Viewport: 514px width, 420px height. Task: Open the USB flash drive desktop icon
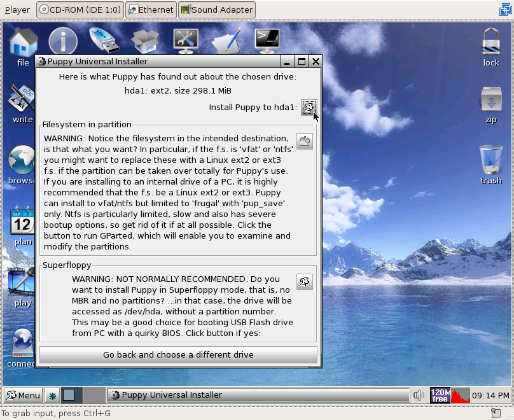coord(104,40)
